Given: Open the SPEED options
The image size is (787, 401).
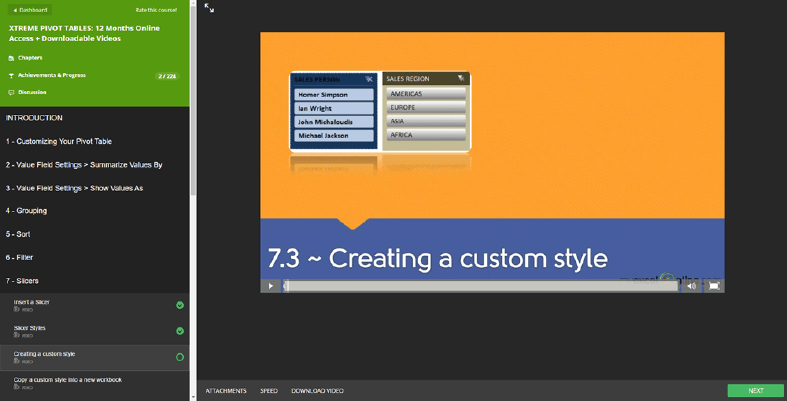Looking at the screenshot, I should click(x=269, y=391).
